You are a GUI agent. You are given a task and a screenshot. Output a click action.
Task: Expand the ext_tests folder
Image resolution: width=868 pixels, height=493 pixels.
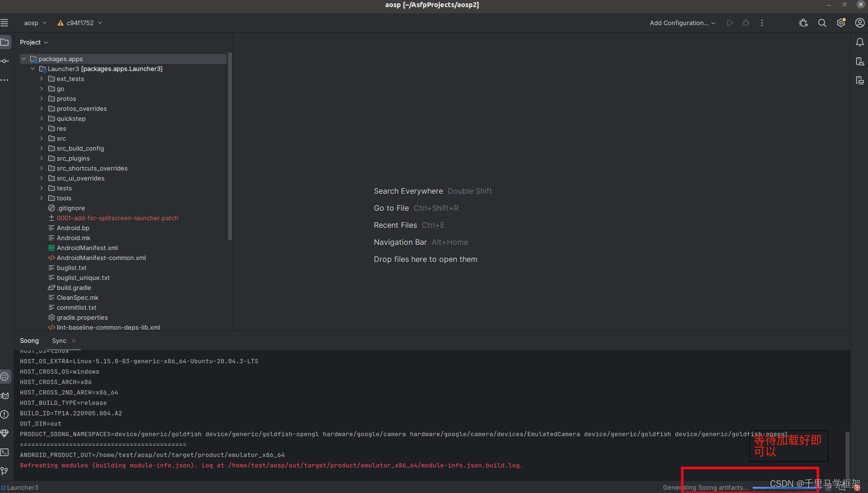point(42,79)
